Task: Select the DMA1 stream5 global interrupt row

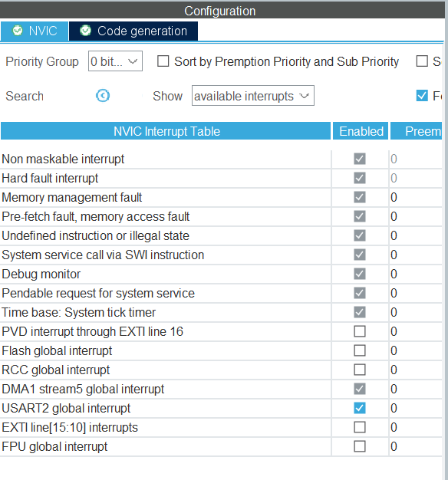Action: pos(221,389)
